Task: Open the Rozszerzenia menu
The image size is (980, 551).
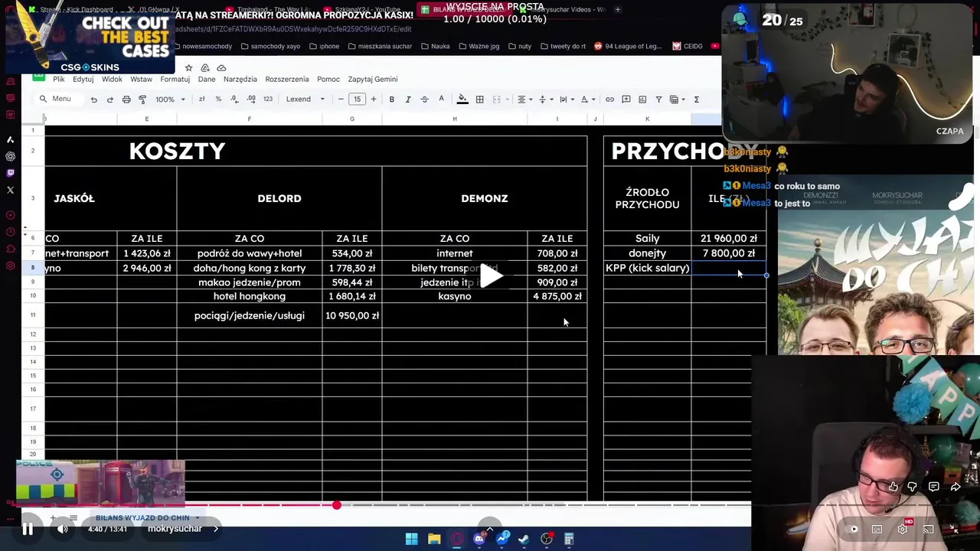Action: coord(287,79)
